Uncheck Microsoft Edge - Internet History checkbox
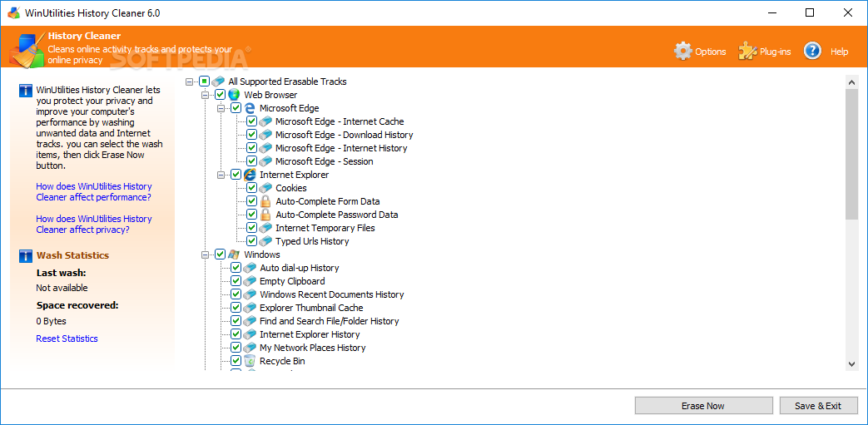Image resolution: width=868 pixels, height=425 pixels. (x=251, y=148)
